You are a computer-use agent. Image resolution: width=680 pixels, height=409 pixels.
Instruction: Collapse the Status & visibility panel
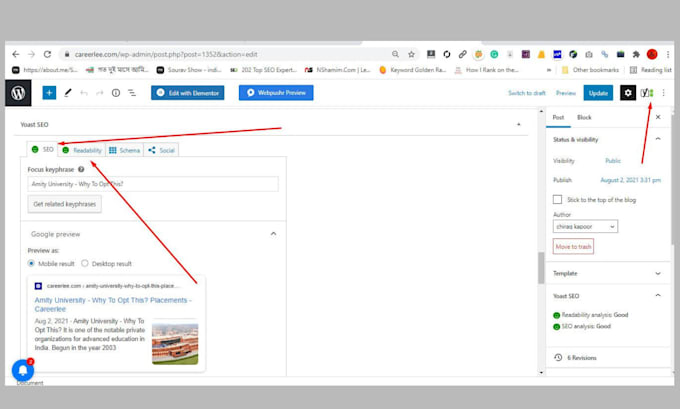coord(658,139)
